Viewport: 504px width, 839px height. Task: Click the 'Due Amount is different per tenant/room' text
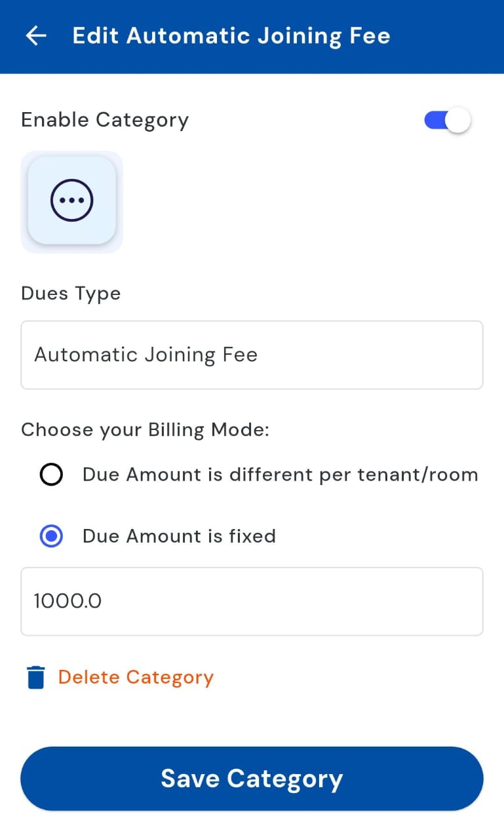point(280,475)
